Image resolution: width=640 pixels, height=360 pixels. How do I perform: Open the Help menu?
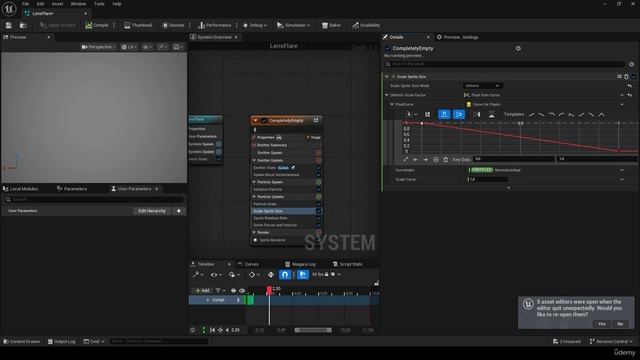point(117,4)
